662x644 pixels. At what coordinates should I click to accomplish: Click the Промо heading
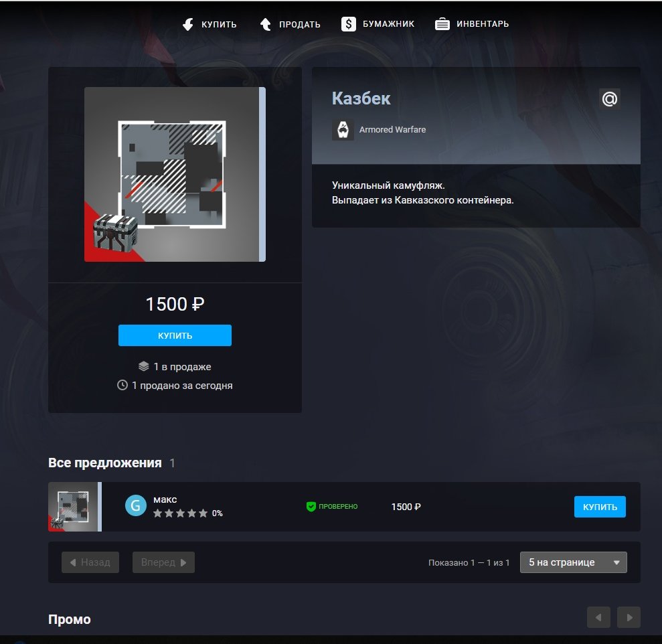coord(69,619)
